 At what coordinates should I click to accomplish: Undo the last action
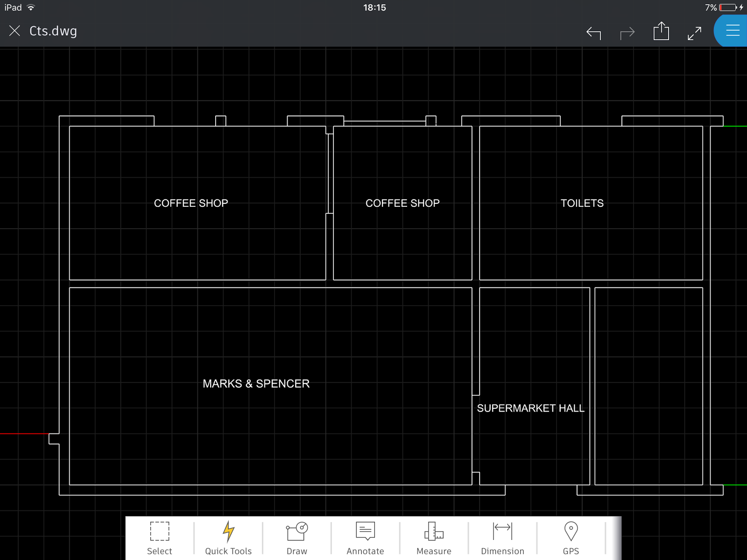[x=593, y=33]
